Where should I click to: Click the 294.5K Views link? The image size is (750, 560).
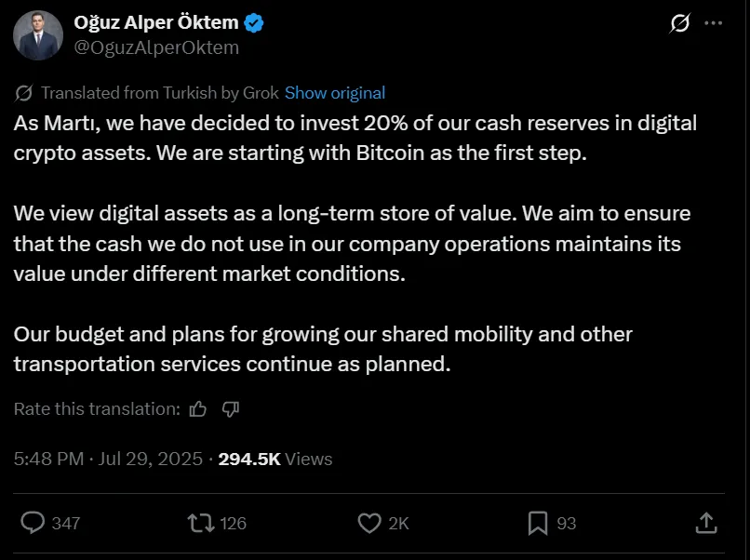(271, 459)
